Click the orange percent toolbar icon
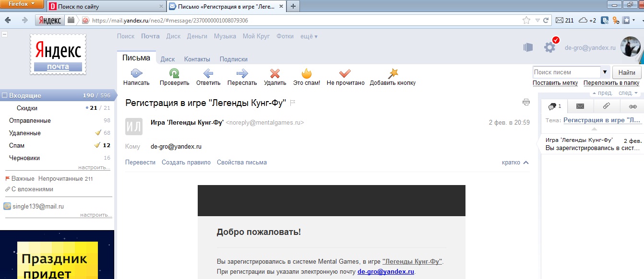The width and height of the screenshot is (644, 279). coord(616,20)
